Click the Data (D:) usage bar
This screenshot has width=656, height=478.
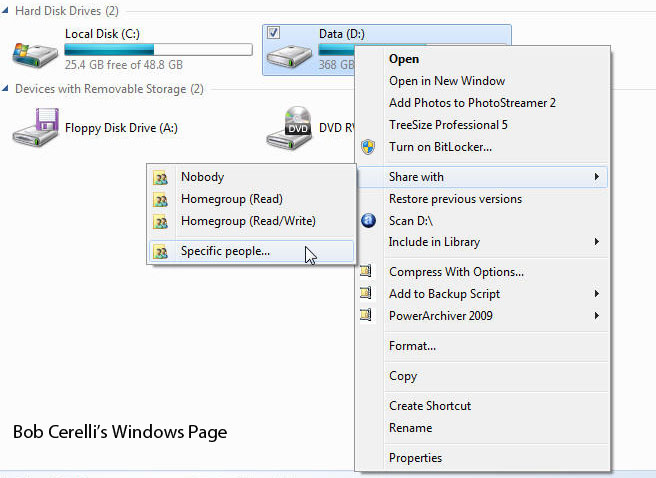tap(336, 50)
